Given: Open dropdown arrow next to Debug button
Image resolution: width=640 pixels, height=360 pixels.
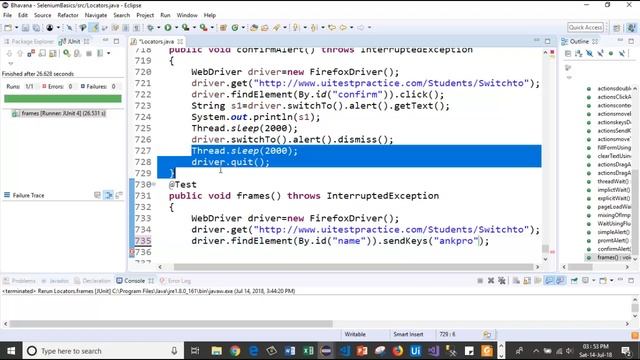Looking at the screenshot, I should pos(159,28).
